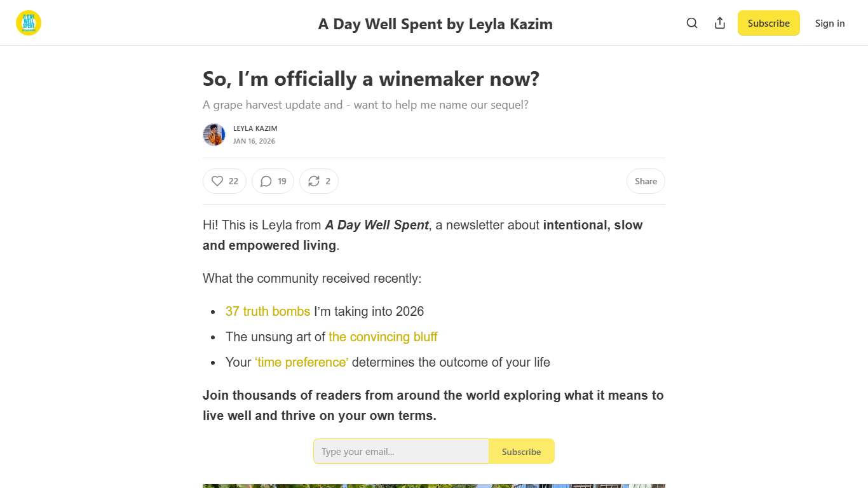Click the image at the page bottom

coord(434,485)
